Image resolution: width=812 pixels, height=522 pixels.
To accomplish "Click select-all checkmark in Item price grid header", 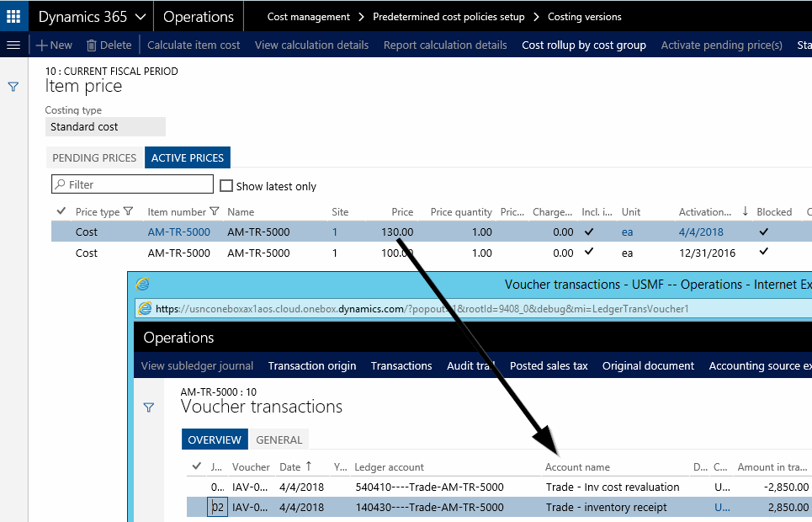I will click(61, 211).
